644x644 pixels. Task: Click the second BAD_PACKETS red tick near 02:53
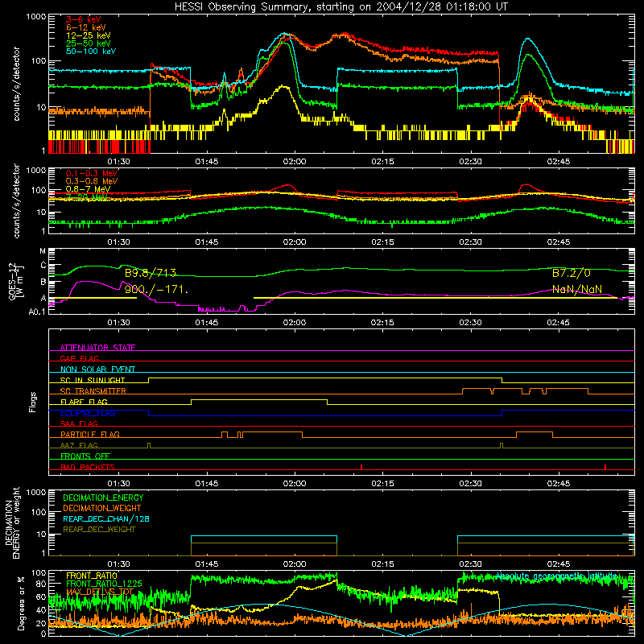tap(605, 467)
